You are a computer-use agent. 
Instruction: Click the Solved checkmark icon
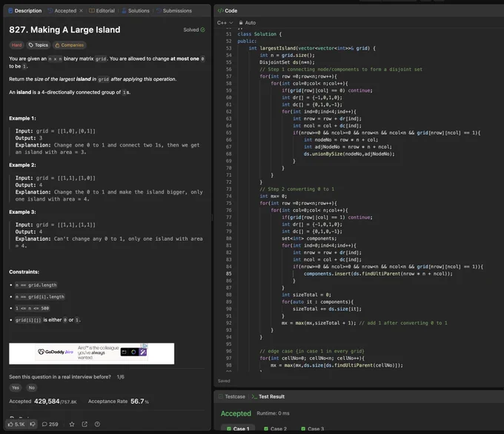pos(203,30)
